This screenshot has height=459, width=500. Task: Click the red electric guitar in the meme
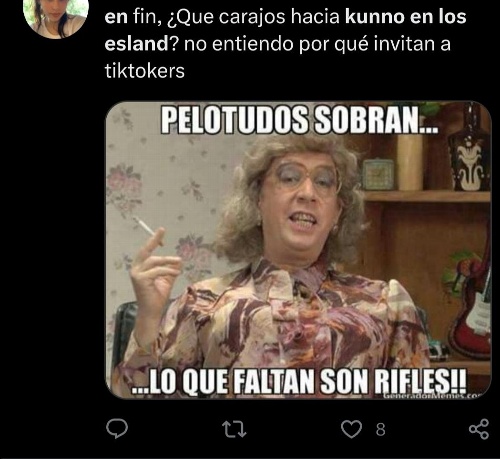(x=472, y=307)
